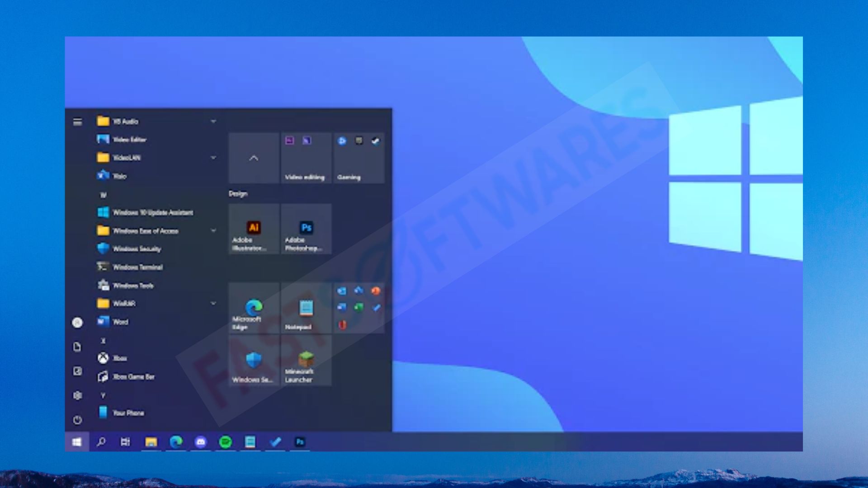Open File Explorer from the taskbar
The height and width of the screenshot is (488, 868).
coord(151,442)
